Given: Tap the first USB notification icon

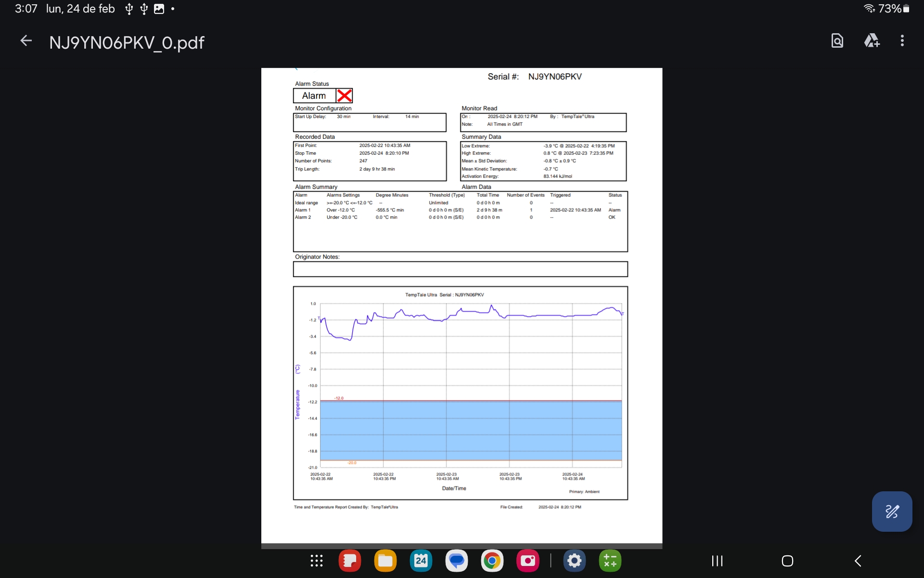Looking at the screenshot, I should click(129, 9).
